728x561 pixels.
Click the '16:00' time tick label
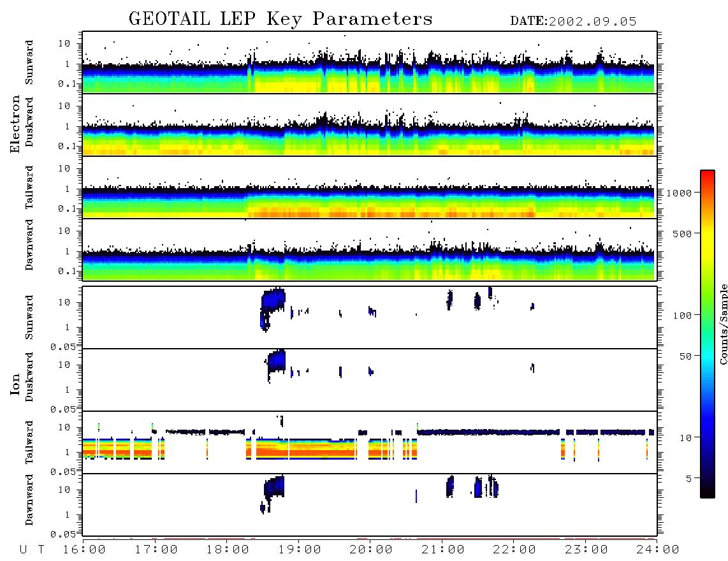[x=84, y=550]
